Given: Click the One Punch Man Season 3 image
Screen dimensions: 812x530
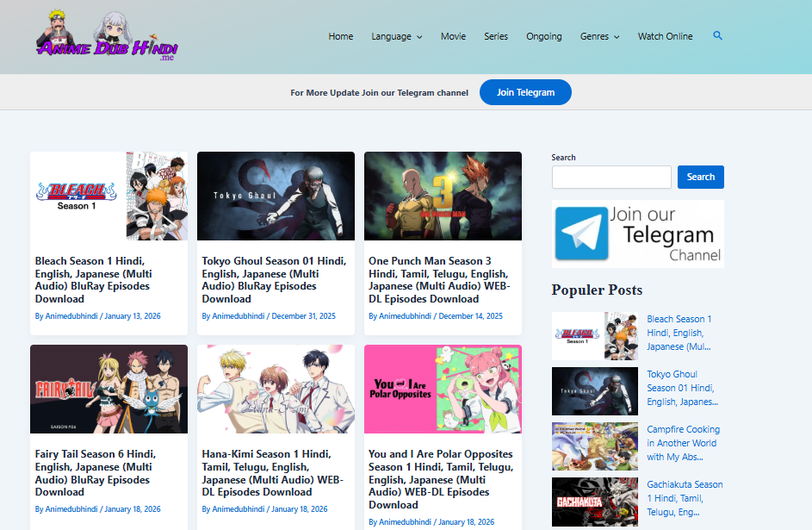Looking at the screenshot, I should point(443,196).
